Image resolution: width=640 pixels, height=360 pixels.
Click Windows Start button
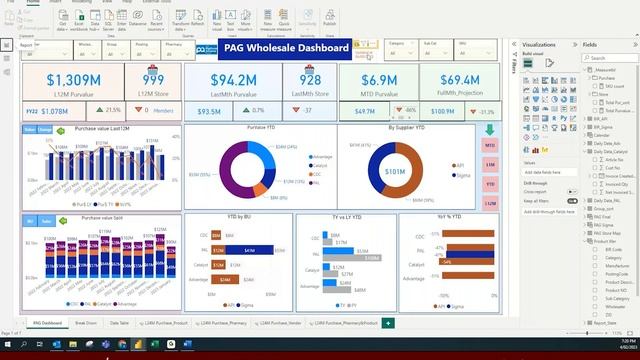[7, 344]
